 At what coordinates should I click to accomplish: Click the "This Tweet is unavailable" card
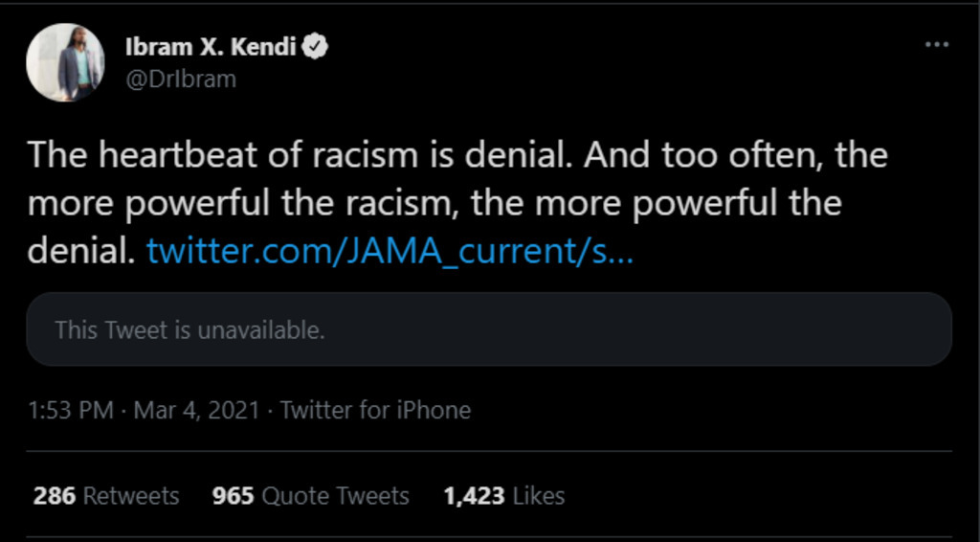point(489,329)
